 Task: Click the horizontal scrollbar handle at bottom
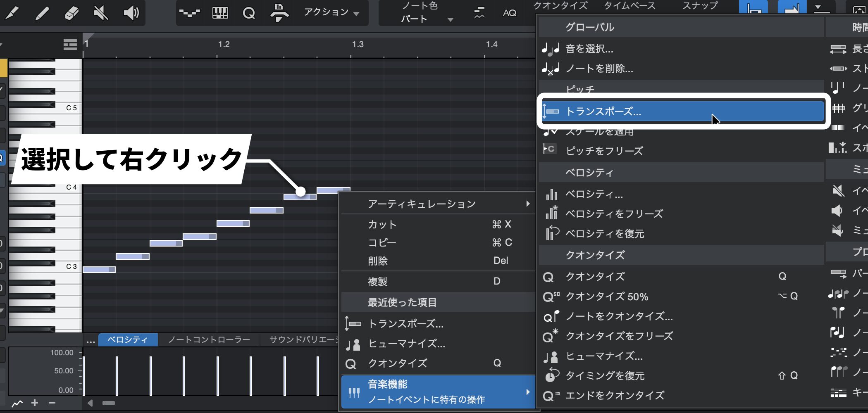point(108,403)
